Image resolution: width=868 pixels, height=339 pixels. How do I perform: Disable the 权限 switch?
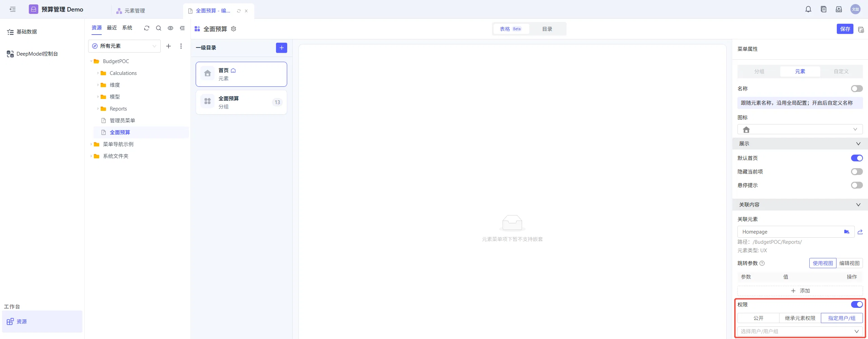pos(857,304)
